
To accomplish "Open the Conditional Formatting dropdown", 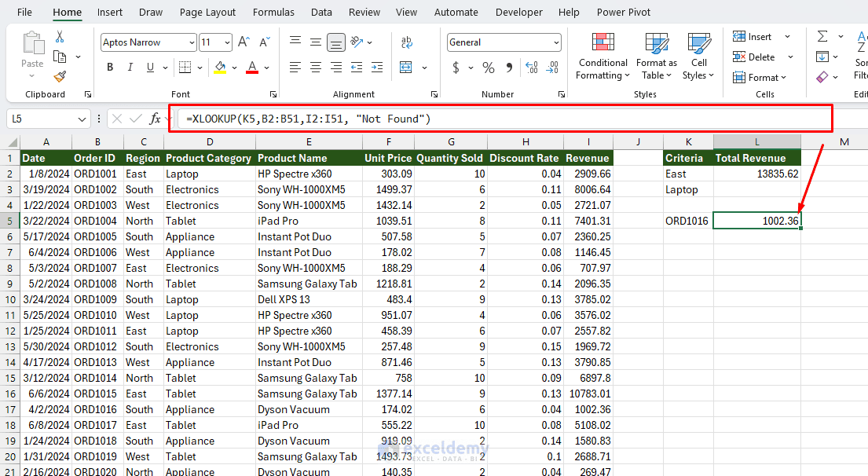I will coord(602,57).
